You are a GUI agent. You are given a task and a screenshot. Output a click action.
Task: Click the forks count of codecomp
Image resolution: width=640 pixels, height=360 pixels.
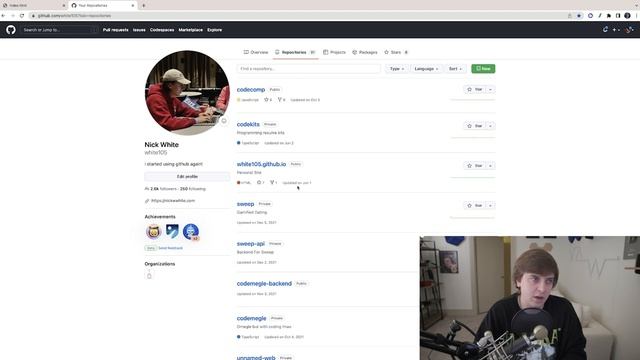pyautogui.click(x=281, y=100)
